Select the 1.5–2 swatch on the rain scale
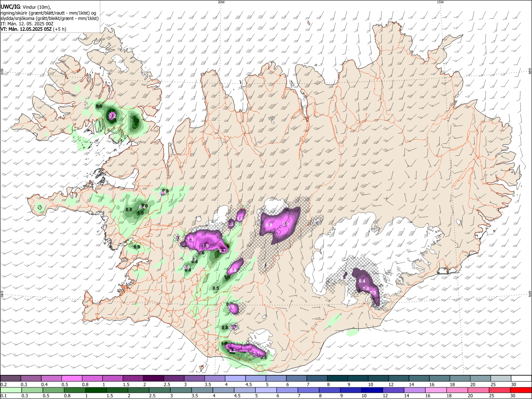The height and width of the screenshot is (399, 532). pyautogui.click(x=117, y=390)
